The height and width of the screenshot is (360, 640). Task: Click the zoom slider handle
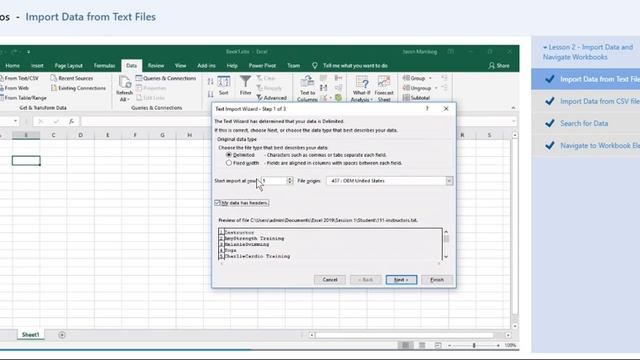coord(474,345)
